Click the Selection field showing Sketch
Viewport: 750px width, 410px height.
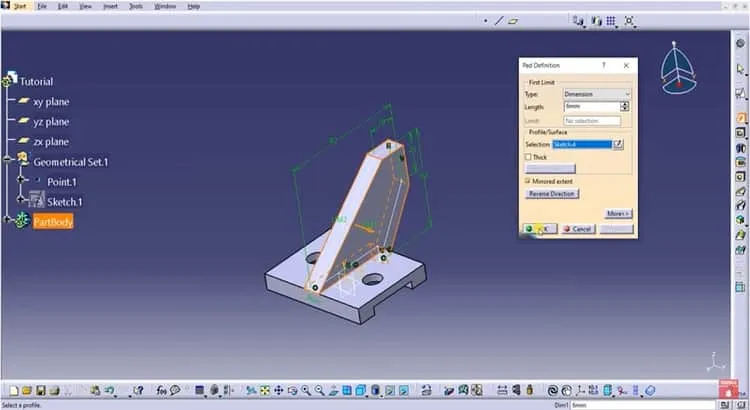(x=582, y=144)
